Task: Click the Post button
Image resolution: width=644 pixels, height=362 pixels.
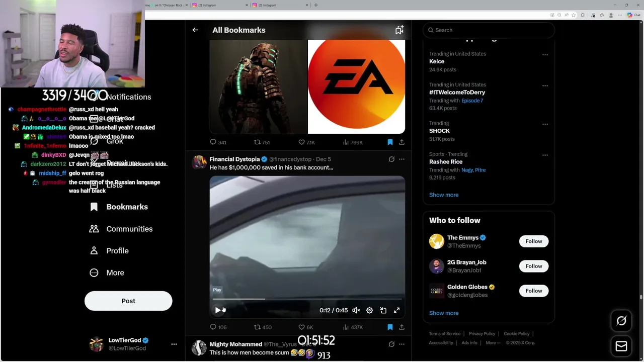Action: 128,301
